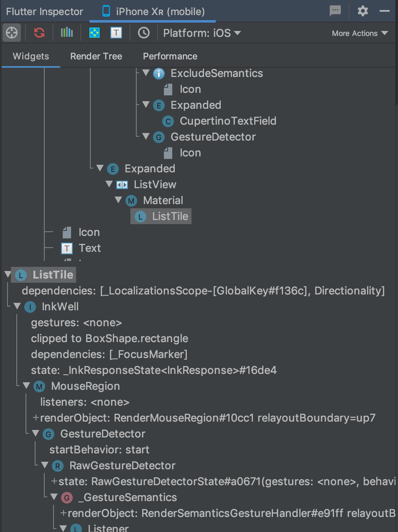Click the _InkResponseState state property
The width and height of the screenshot is (398, 532).
(154, 370)
